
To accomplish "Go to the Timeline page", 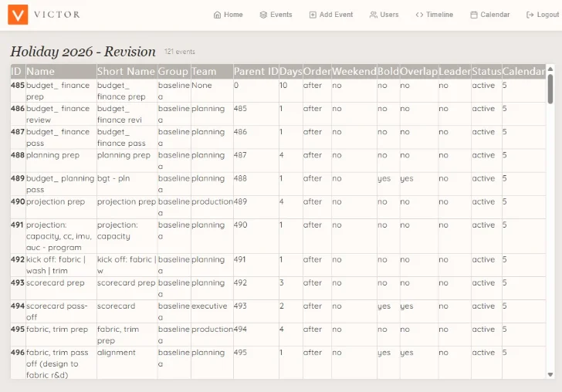I will 435,15.
